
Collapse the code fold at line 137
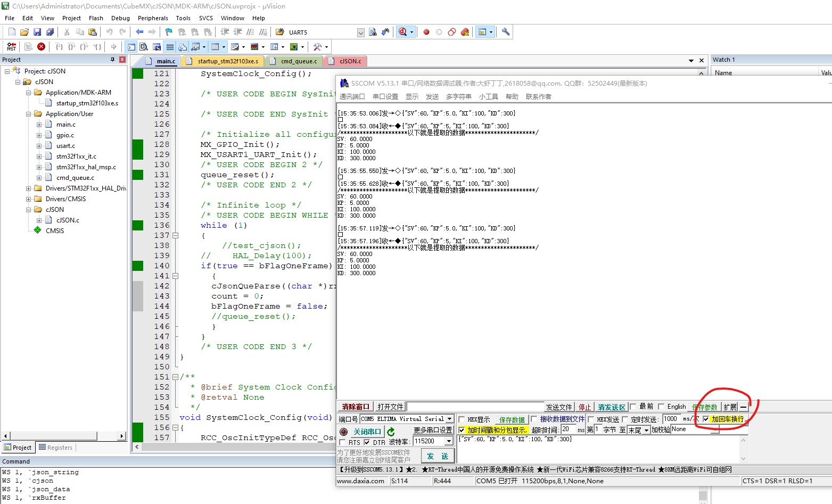click(175, 235)
